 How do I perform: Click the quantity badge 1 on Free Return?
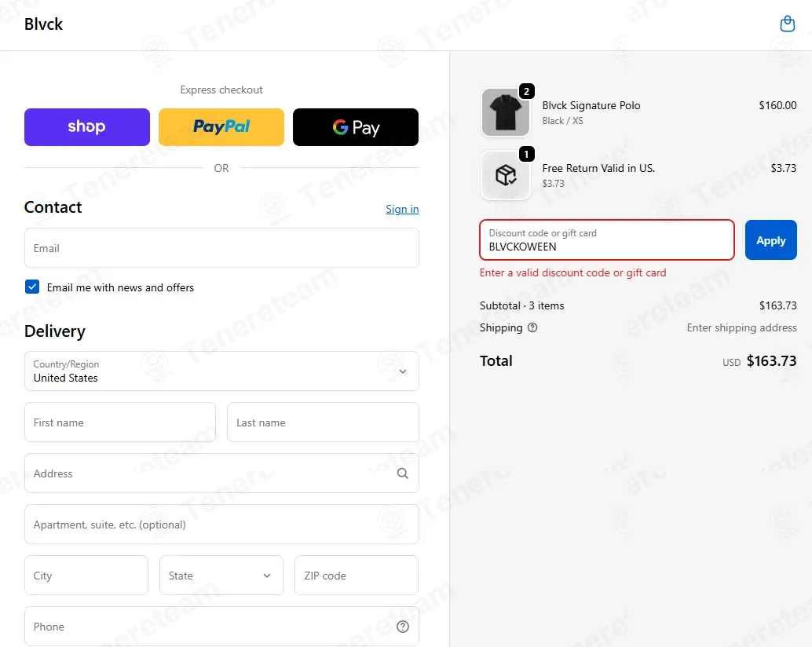526,154
